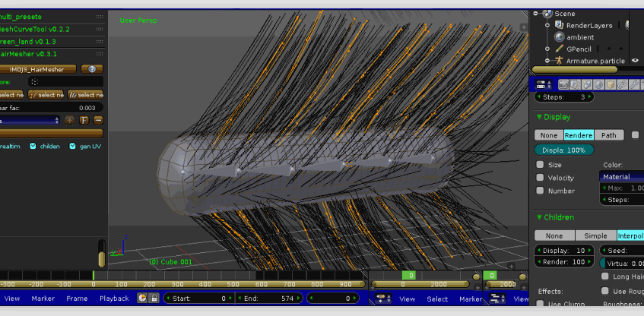Image resolution: width=644 pixels, height=316 pixels.
Task: Grab the MeshCurveTool v0.2.2 panel drag handle
Action: (100, 29)
